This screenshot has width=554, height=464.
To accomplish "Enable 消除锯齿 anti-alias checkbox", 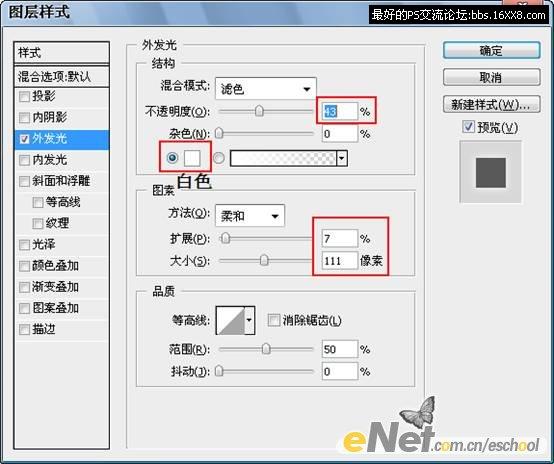I will point(273,320).
